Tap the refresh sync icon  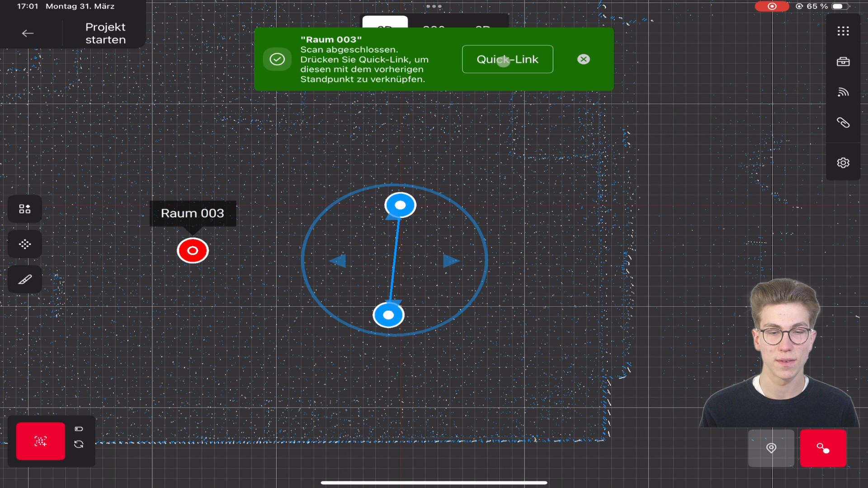79,445
